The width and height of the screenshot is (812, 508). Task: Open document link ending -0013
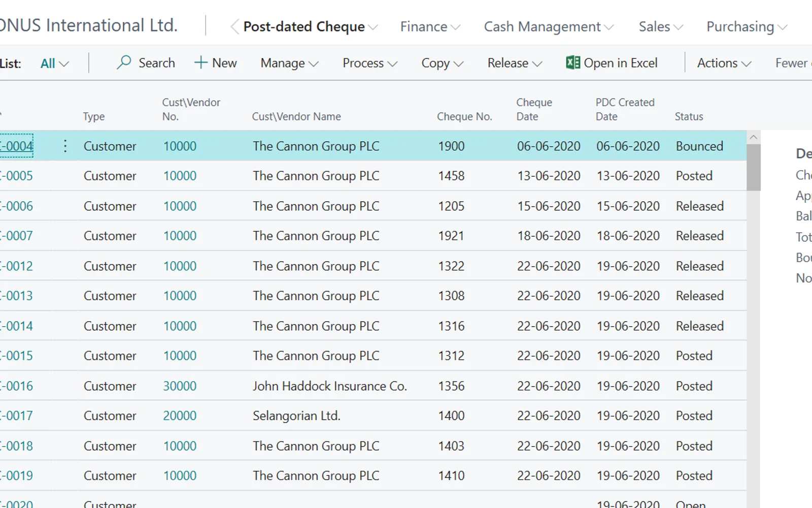point(16,296)
